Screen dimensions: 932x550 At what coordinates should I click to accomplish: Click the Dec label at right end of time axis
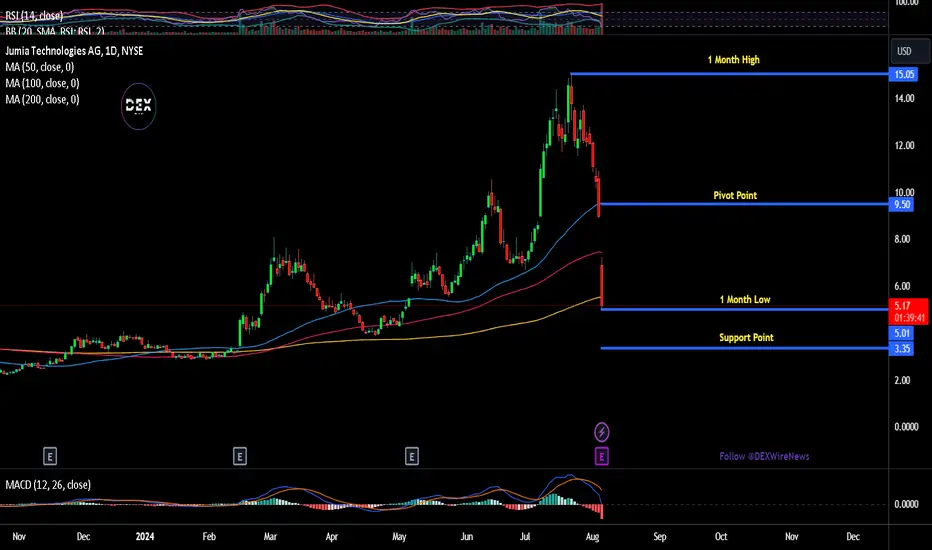[x=853, y=536]
